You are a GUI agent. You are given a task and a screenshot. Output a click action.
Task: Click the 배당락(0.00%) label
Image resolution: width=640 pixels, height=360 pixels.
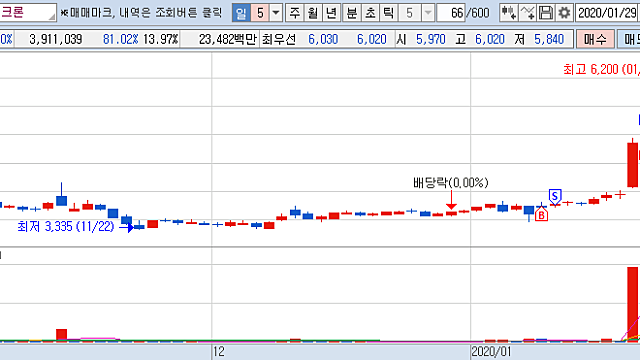[451, 182]
